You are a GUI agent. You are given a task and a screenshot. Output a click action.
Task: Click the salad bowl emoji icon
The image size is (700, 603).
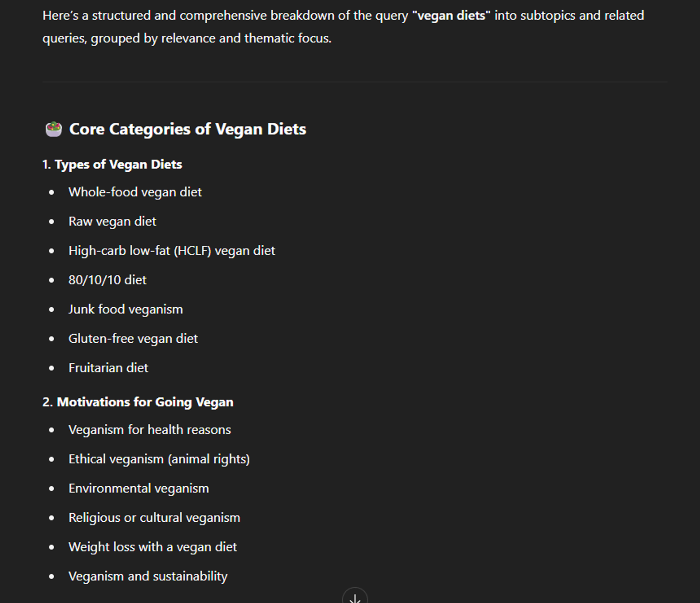tap(54, 129)
